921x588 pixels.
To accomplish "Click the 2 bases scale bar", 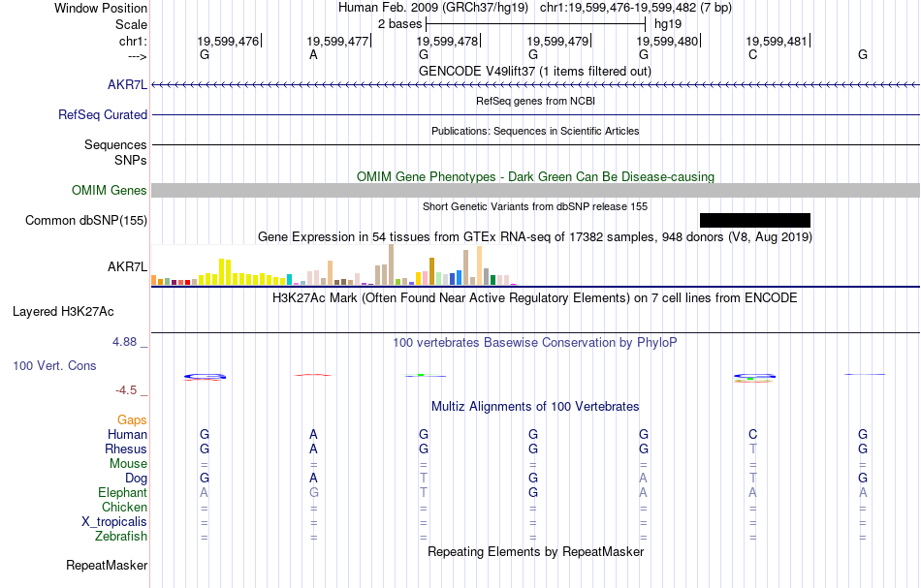I will click(536, 24).
